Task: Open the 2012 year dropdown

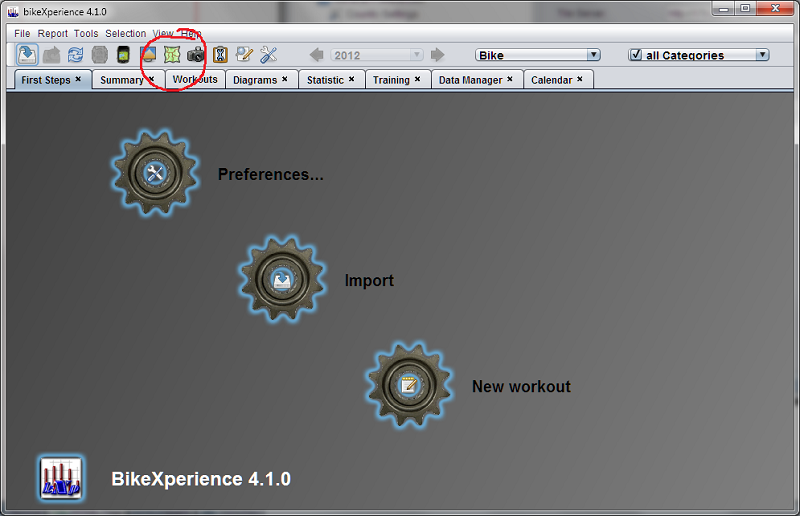Action: (x=377, y=55)
